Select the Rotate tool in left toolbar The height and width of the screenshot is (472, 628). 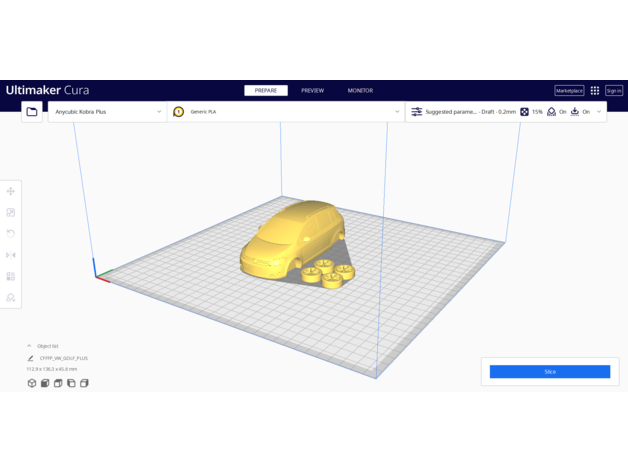[11, 233]
